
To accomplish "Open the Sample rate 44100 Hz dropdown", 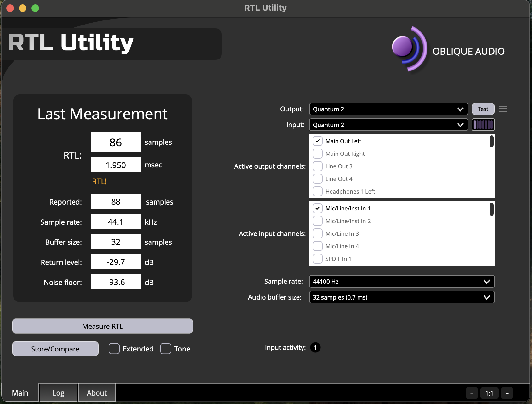I will [402, 281].
